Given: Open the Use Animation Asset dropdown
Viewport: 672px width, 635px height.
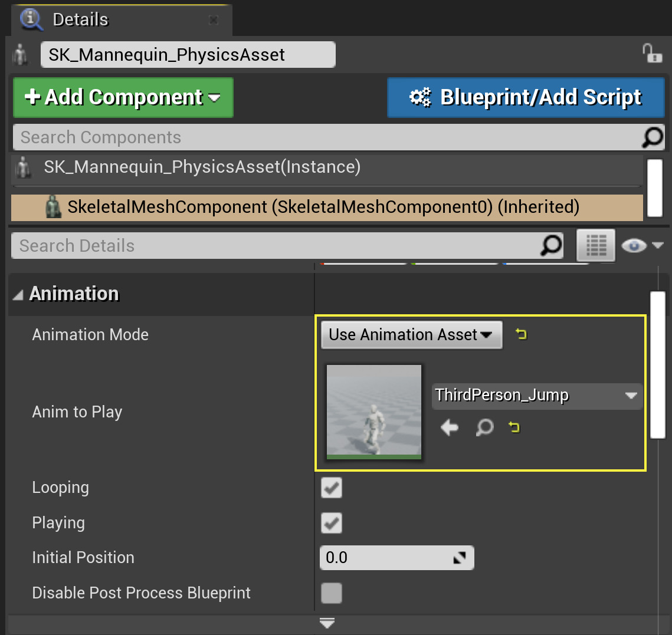Looking at the screenshot, I should [411, 335].
